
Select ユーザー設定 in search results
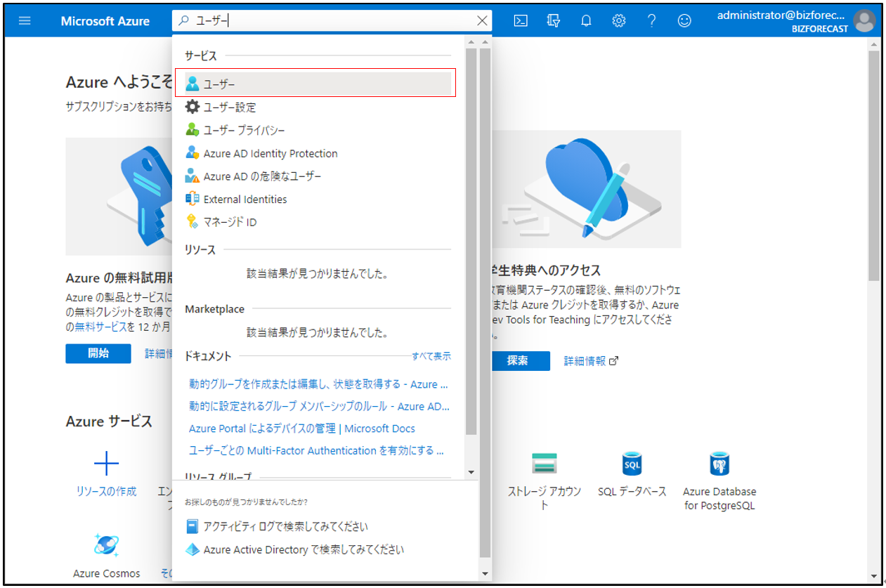pyautogui.click(x=229, y=107)
